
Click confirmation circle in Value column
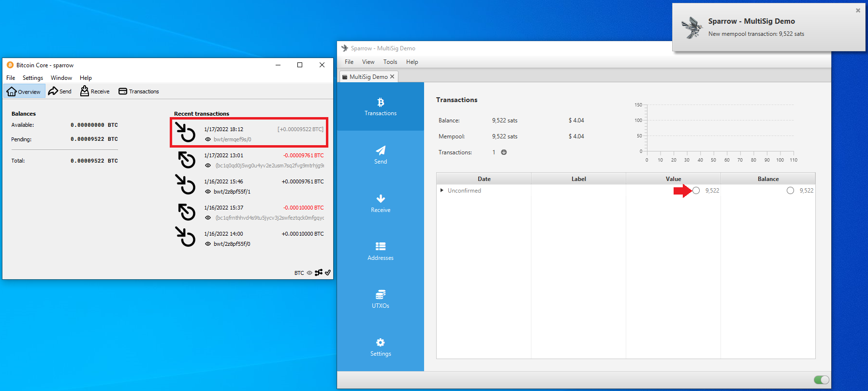[x=696, y=190]
